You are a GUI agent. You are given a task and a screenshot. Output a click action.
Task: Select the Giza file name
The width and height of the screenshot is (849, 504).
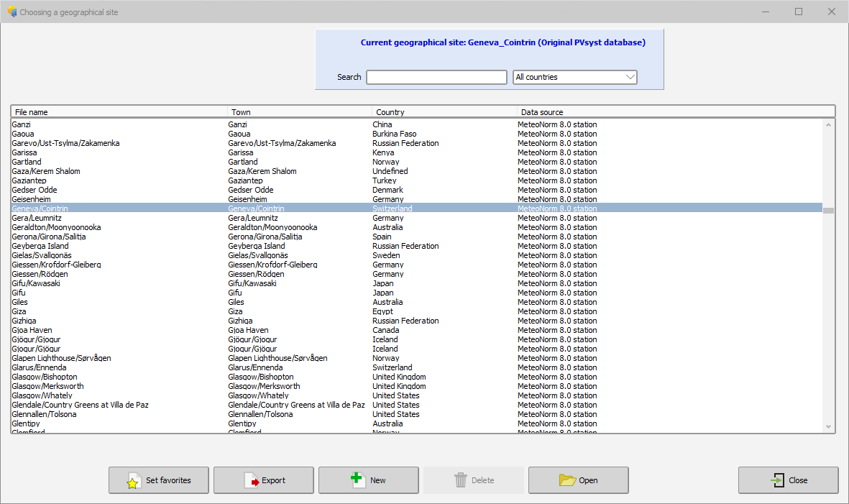pos(19,312)
